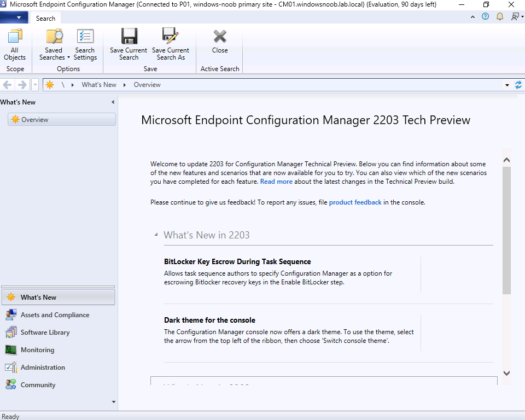This screenshot has width=525, height=420.
Task: Minimize the Configuration Manager window
Action: (x=462, y=5)
